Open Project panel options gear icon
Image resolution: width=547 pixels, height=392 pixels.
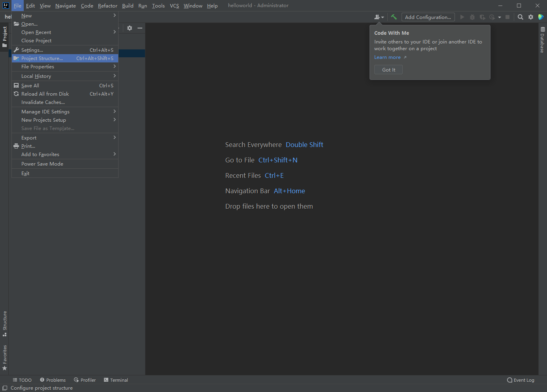(x=130, y=28)
